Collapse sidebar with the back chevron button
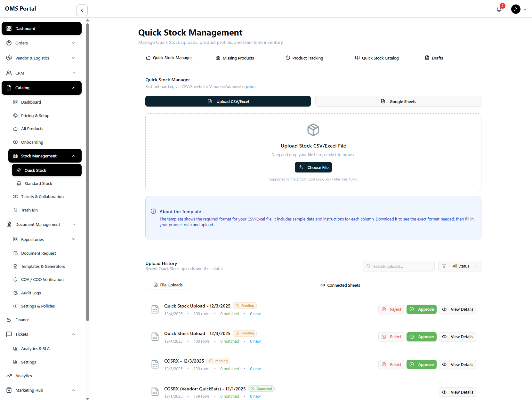 [82, 10]
